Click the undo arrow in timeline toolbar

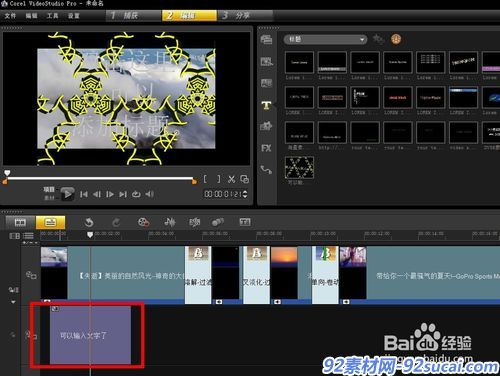89,222
